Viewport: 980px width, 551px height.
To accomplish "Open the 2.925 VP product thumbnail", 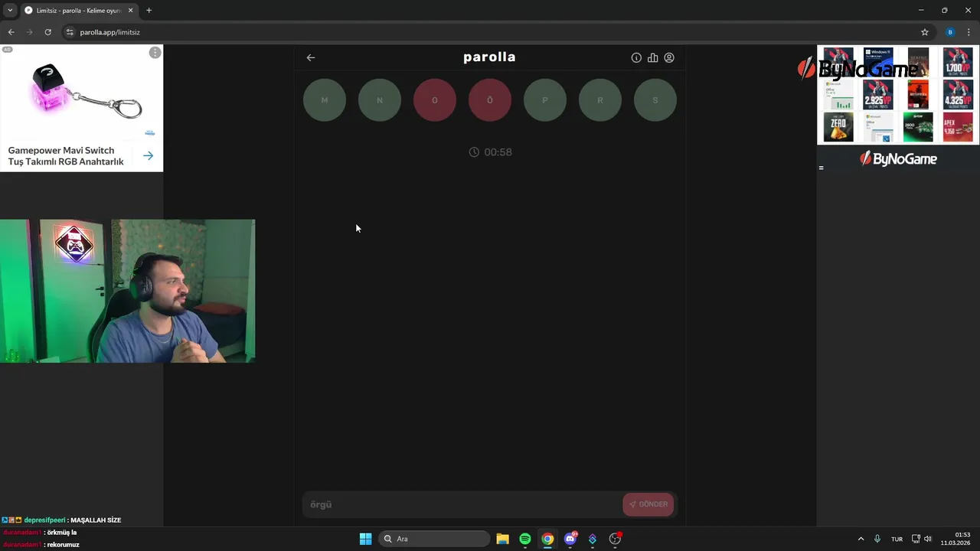I will pyautogui.click(x=878, y=95).
